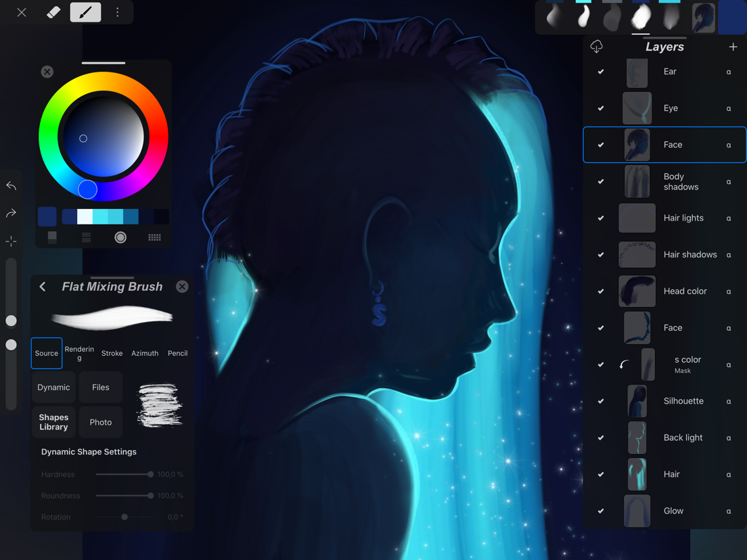Tap the alpha lock on the Silhouette layer

729,400
